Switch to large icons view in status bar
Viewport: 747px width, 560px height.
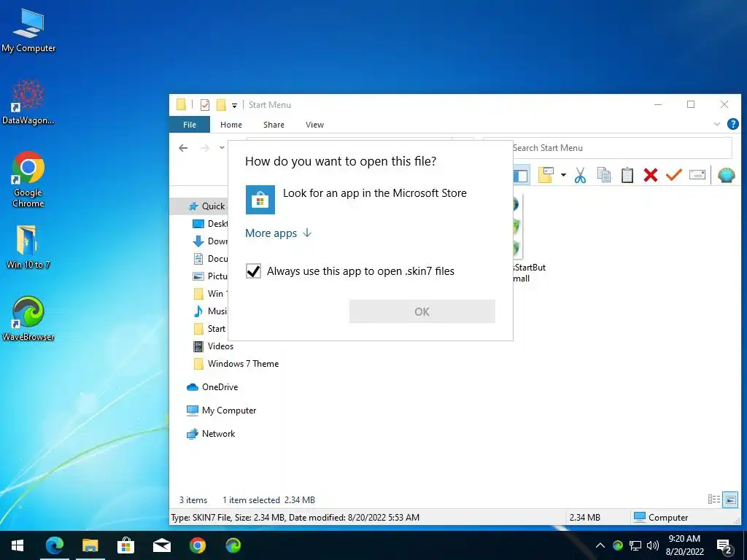coord(730,499)
